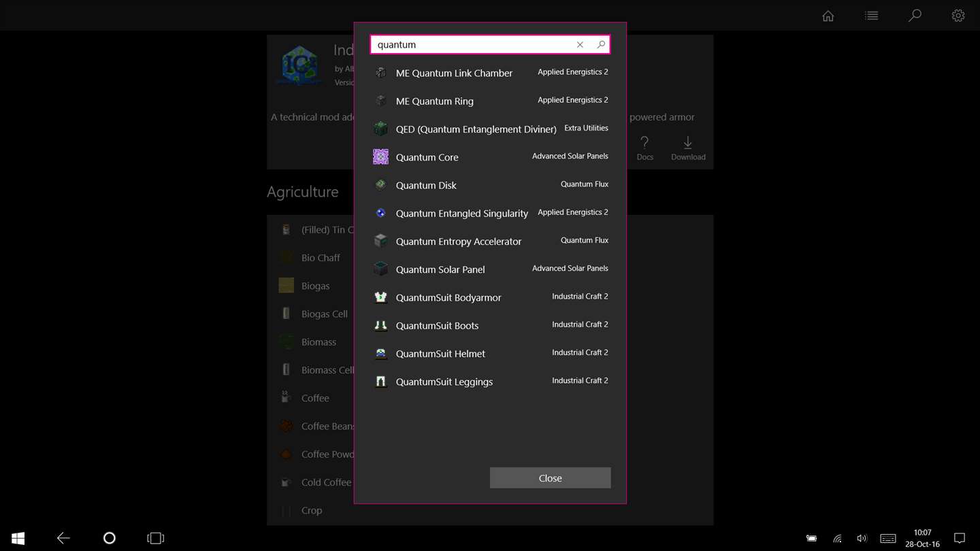Open QuantumSuit Helmet result text
The width and height of the screenshot is (980, 551).
click(x=440, y=354)
